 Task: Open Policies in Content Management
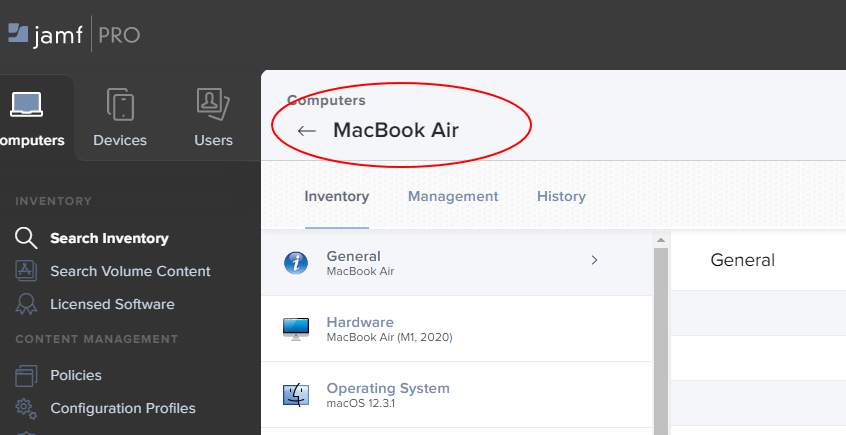pos(76,375)
